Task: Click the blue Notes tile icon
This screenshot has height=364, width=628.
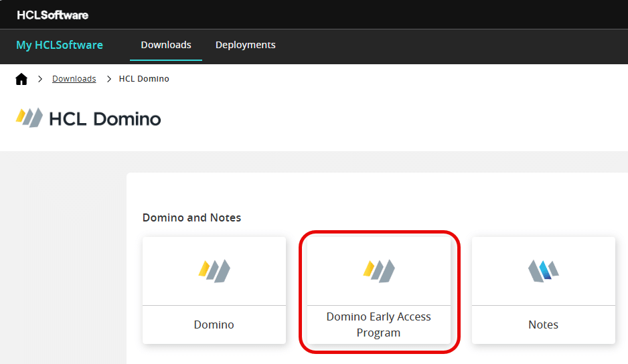Action: pos(543,270)
